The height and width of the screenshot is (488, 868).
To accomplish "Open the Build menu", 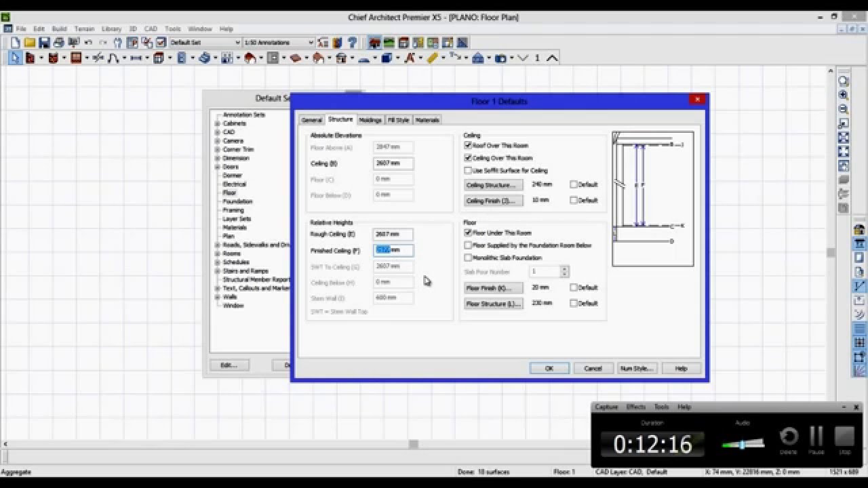I will [x=59, y=29].
